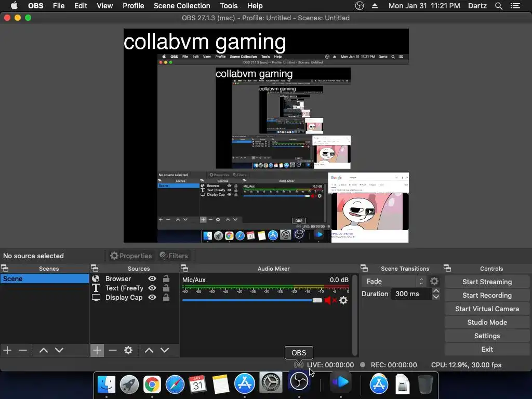Hide the Display Capture source eye icon

[x=152, y=298]
